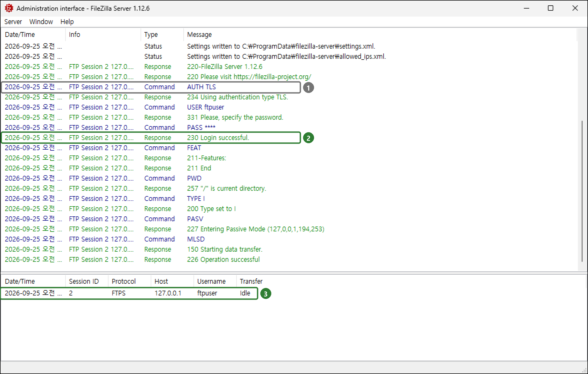Screen dimensions: 588x374
Task: Click the Idle transfer status cell
Action: pos(245,293)
